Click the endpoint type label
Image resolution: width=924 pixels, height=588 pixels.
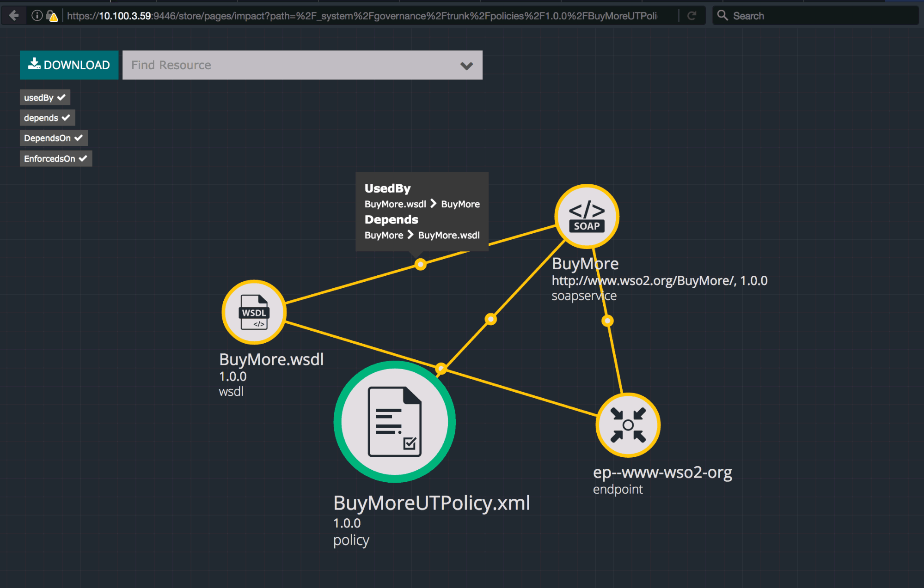[618, 490]
